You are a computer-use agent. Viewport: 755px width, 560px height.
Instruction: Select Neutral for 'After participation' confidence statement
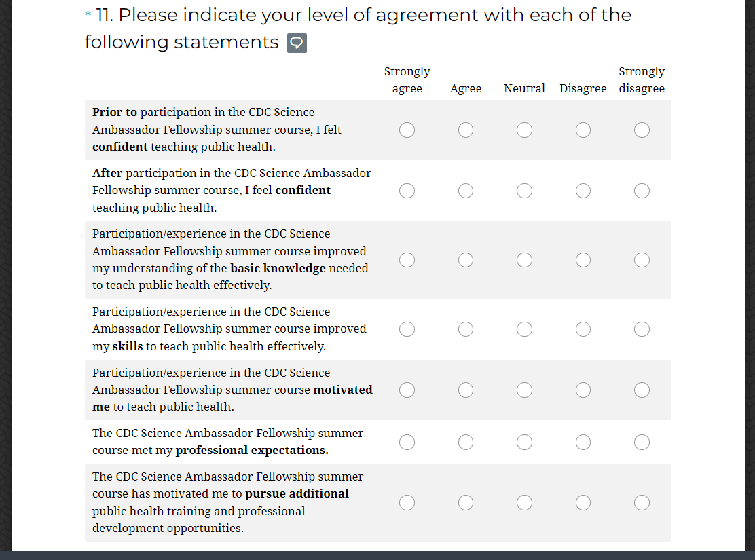pyautogui.click(x=524, y=191)
